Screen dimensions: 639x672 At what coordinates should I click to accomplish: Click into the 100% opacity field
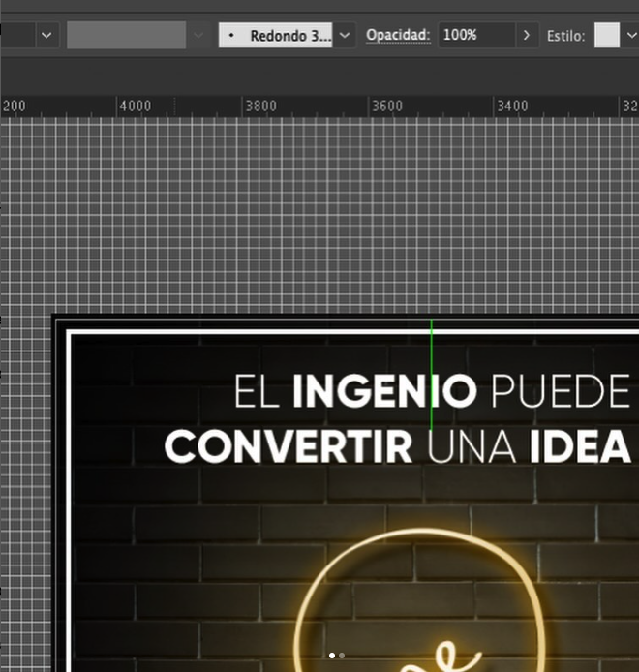[x=472, y=36]
